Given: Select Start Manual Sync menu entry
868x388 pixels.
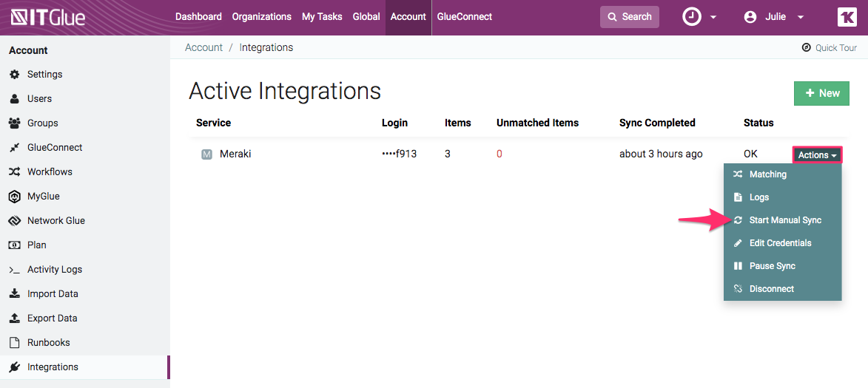Looking at the screenshot, I should [782, 220].
